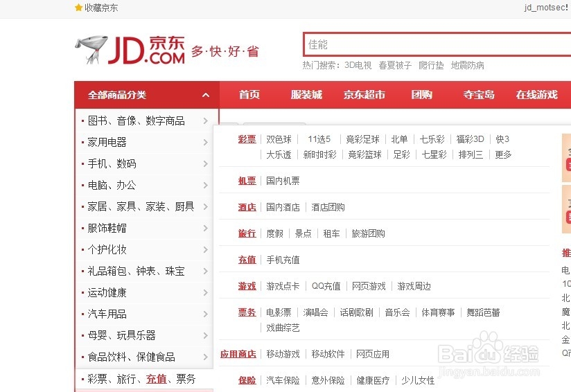
Task: Search hot keyword 爬行垫
Action: [431, 65]
